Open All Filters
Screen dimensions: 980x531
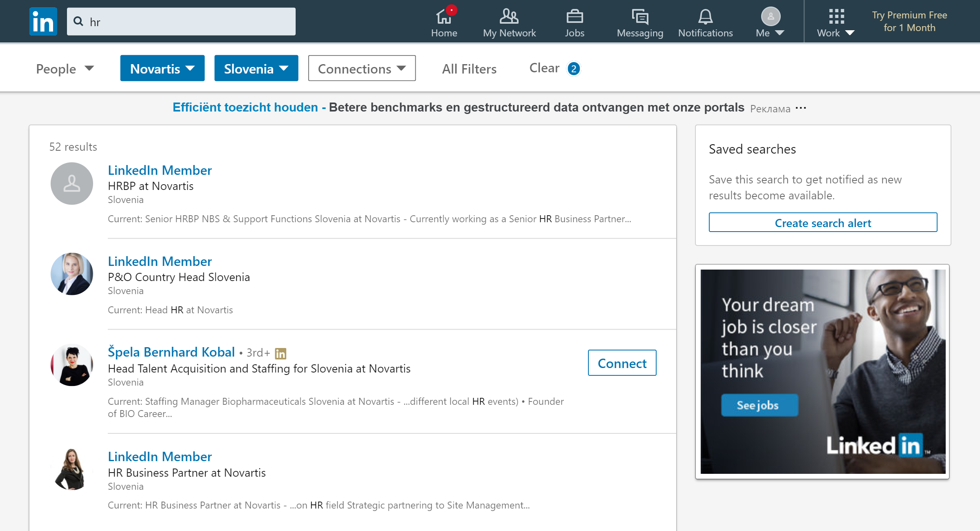(469, 69)
